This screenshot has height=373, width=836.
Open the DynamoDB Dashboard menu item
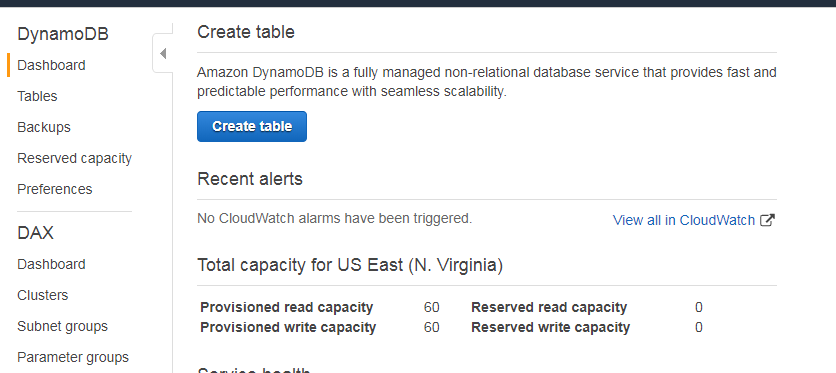coord(51,65)
